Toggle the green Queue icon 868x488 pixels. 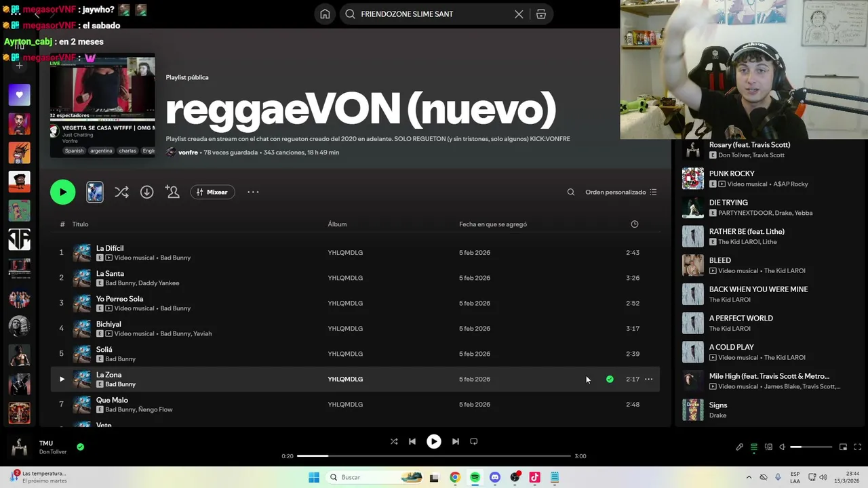click(x=754, y=447)
